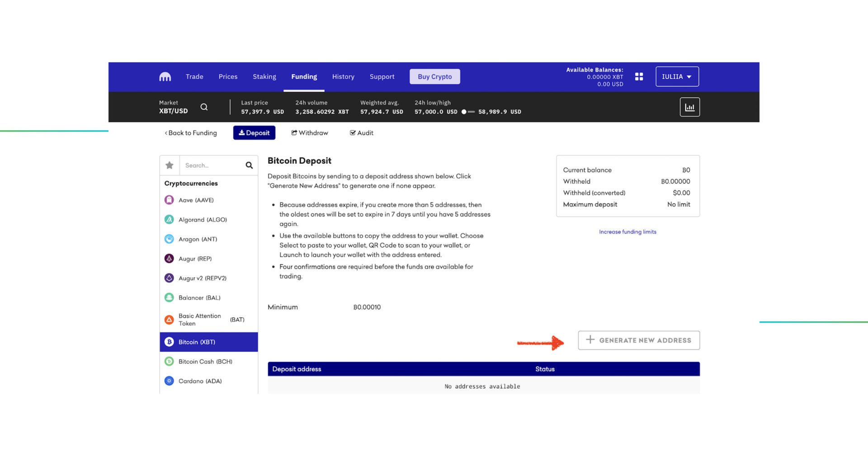Select the Cardano (ADA) coin icon
The image size is (868, 456).
169,381
